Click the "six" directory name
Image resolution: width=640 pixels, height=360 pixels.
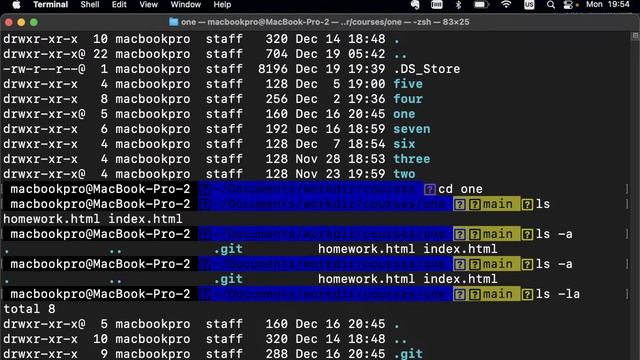click(x=404, y=144)
